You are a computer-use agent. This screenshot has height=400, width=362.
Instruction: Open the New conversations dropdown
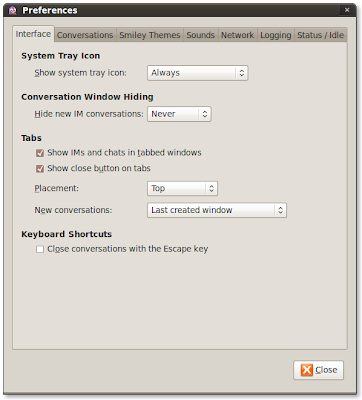217,210
